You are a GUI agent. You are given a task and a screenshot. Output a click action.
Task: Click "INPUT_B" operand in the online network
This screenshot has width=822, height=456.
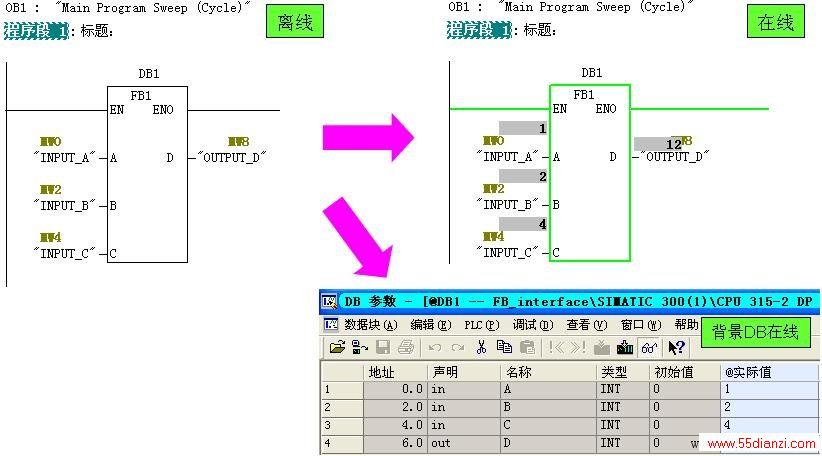click(x=507, y=204)
